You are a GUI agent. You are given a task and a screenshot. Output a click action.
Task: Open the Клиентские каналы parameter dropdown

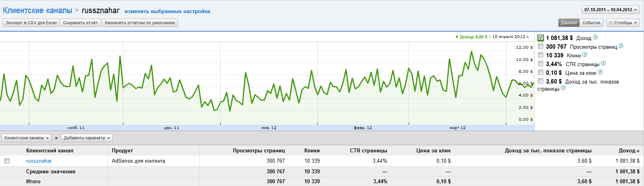point(27,138)
